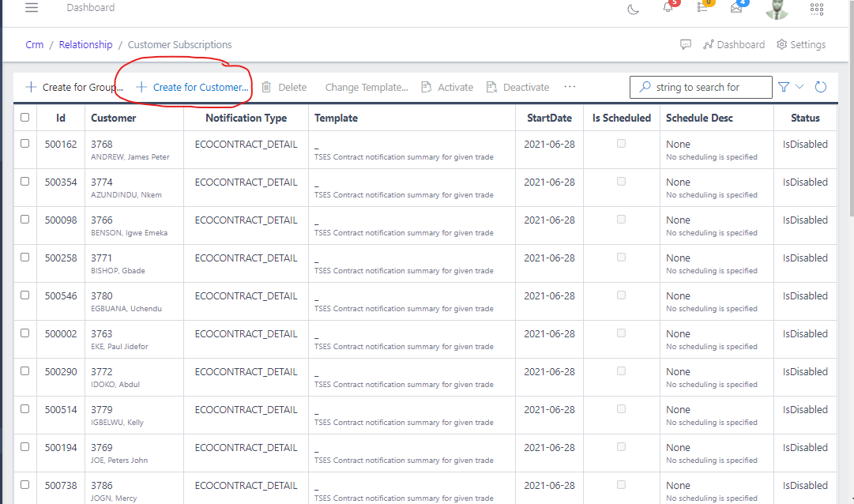Go to Dashboard from the top right

[734, 44]
